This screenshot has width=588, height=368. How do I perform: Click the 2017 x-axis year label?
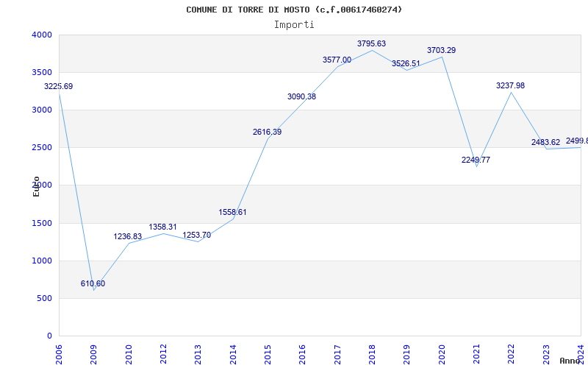(x=337, y=355)
